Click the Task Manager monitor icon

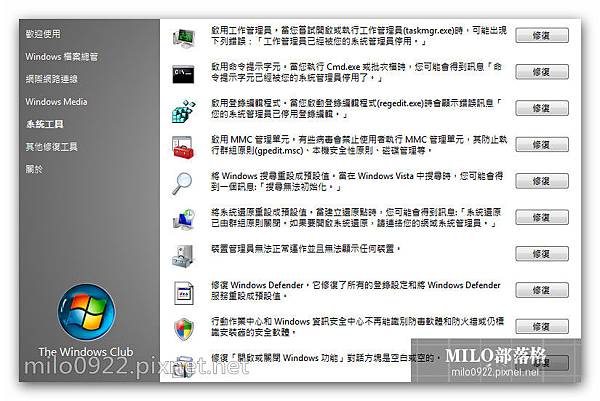coord(184,37)
